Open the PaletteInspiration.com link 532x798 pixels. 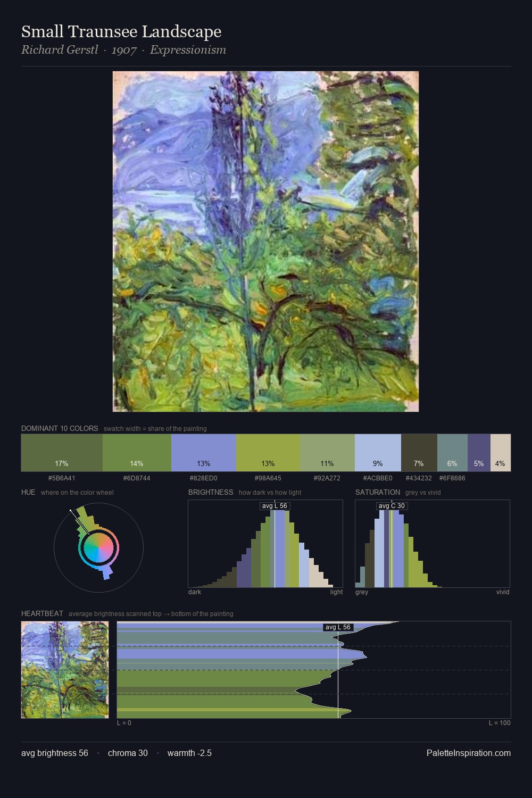[469, 753]
